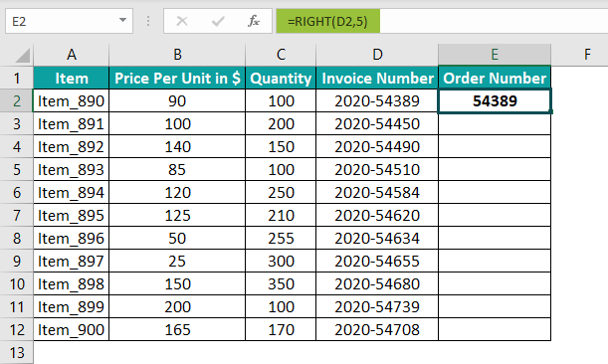Image resolution: width=608 pixels, height=364 pixels.
Task: Click invoice cell '2020-54620'
Action: (377, 215)
